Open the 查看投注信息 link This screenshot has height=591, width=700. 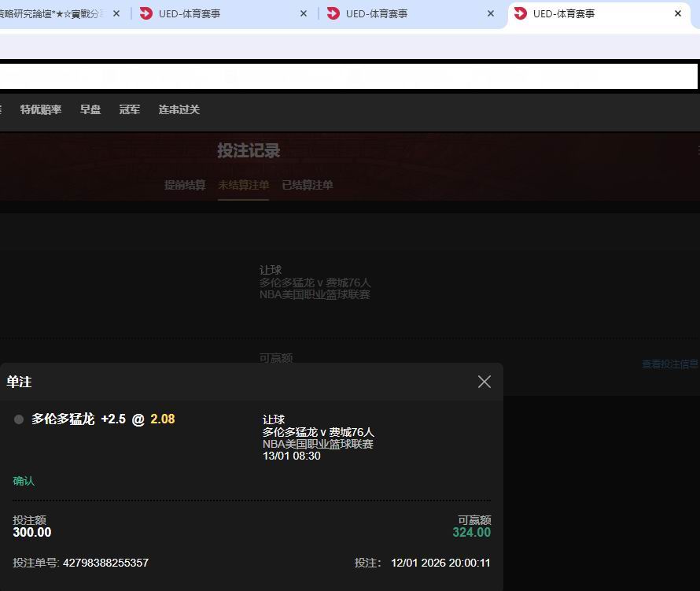[669, 364]
